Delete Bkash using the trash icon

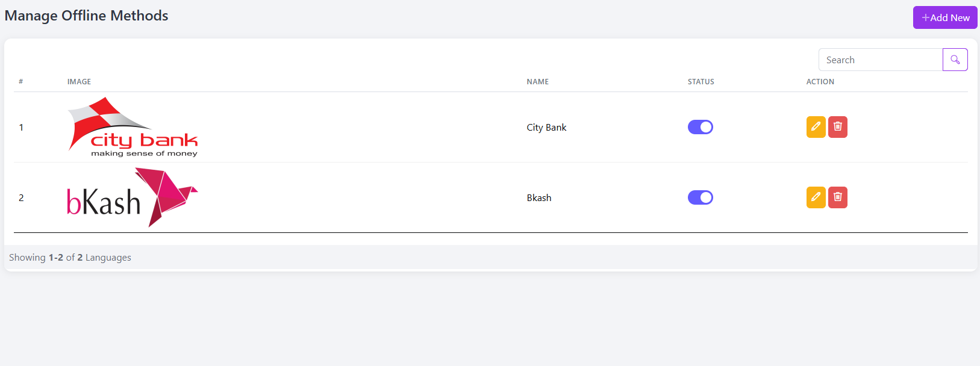pyautogui.click(x=838, y=197)
